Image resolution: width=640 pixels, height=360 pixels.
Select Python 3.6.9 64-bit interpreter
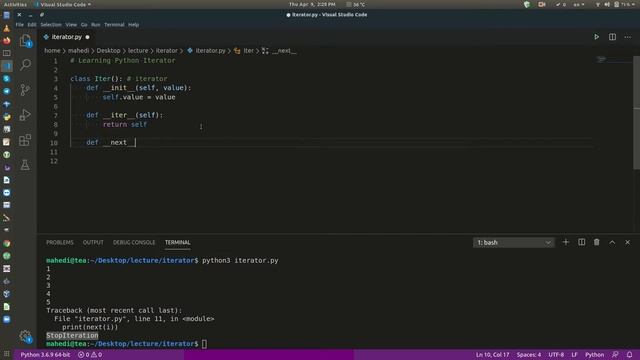(x=45, y=355)
